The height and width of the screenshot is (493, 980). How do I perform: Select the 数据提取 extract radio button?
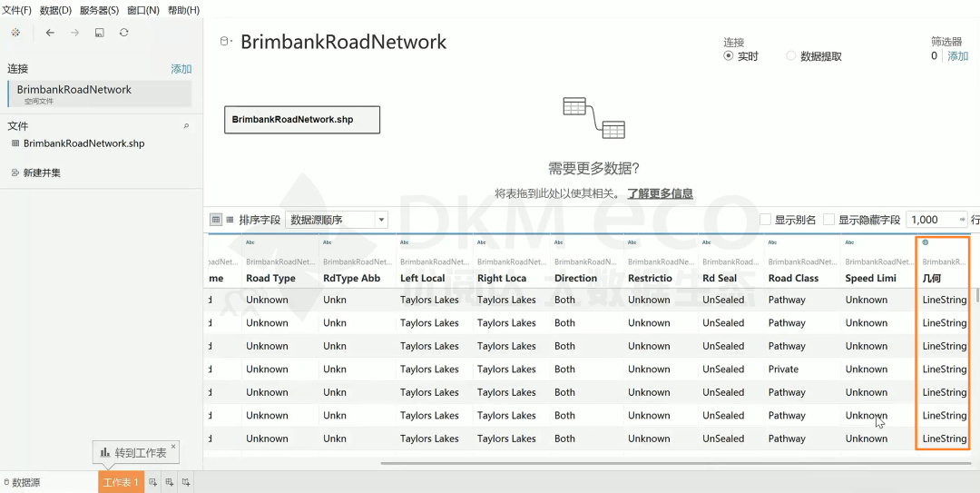point(791,56)
